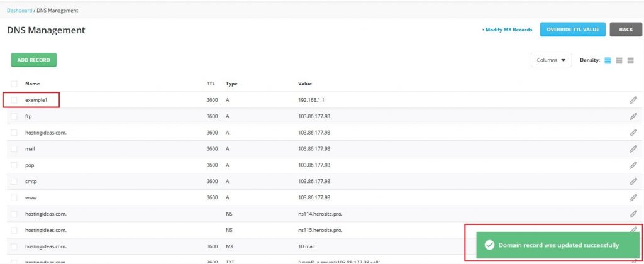Viewport: 644px width, 264px height.
Task: Edit the ftp A record
Action: click(x=633, y=116)
